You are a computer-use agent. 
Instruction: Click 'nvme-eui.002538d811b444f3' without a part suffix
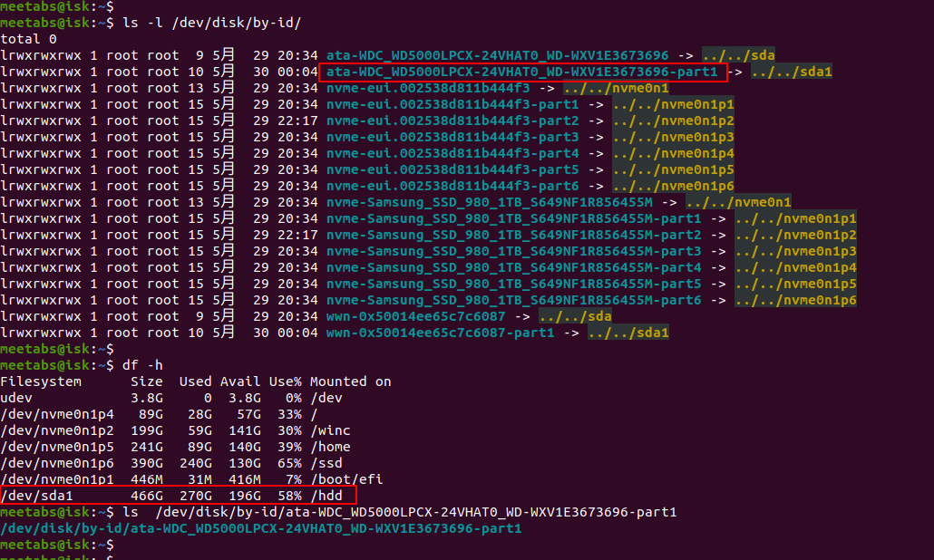tap(428, 88)
